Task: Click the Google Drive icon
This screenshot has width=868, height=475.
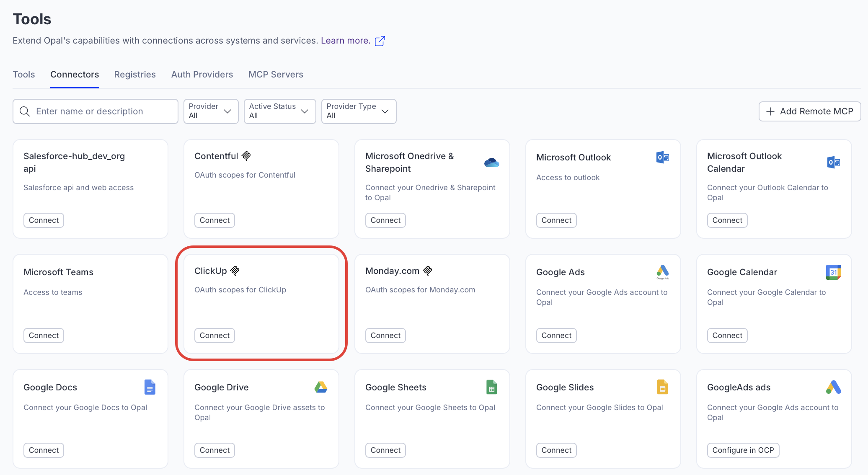Action: pyautogui.click(x=321, y=387)
